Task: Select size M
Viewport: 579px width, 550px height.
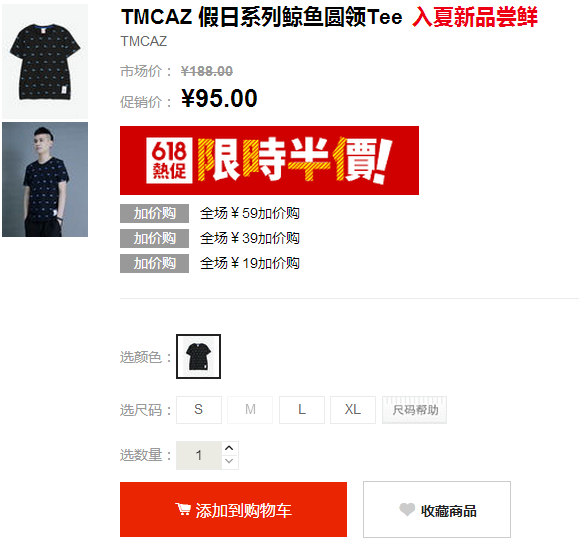Action: click(x=250, y=410)
